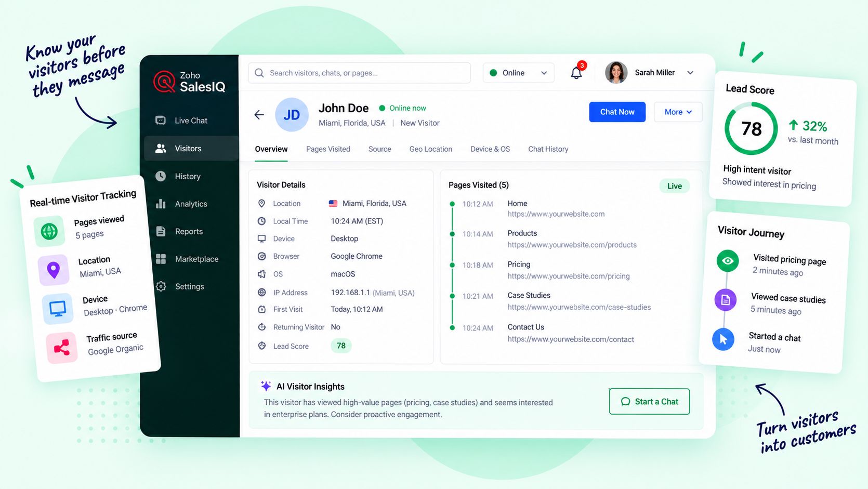This screenshot has height=489, width=868.
Task: Click Sarah Miller's profile avatar
Action: [616, 73]
